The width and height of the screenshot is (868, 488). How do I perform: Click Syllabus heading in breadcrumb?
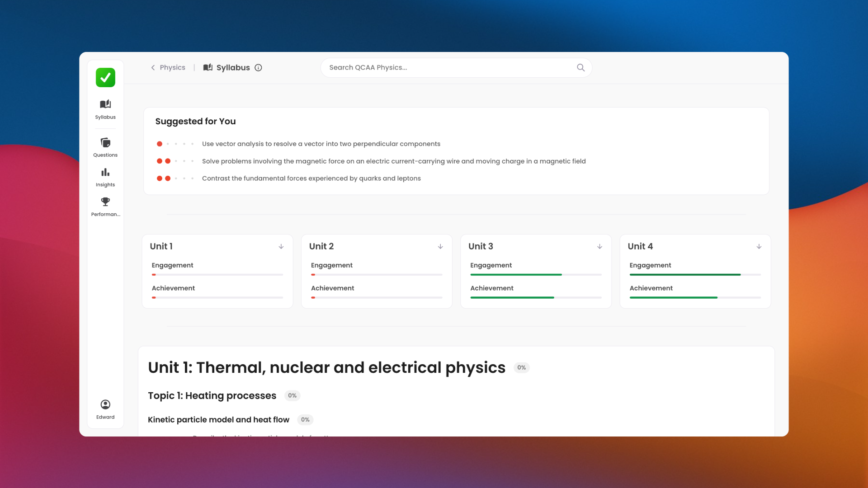pos(232,68)
